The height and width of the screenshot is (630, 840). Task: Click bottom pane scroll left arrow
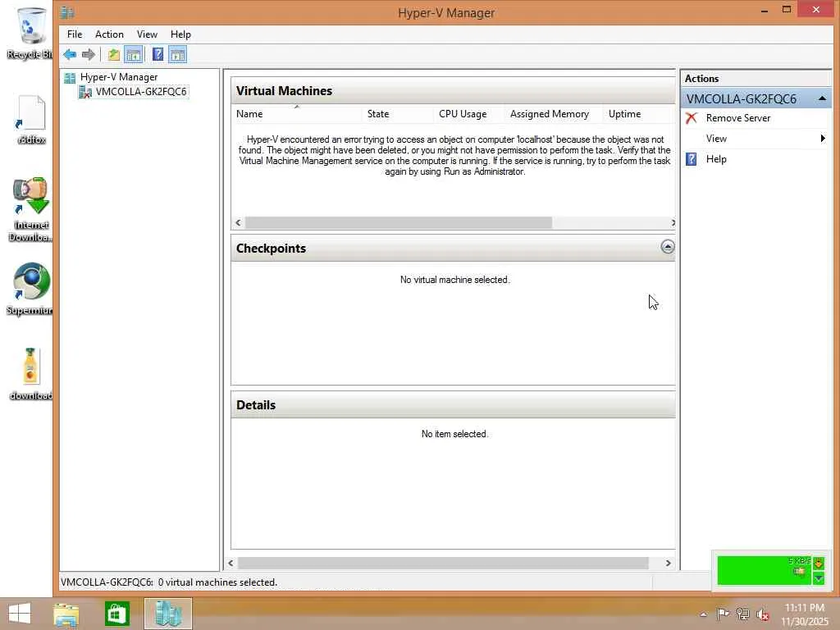231,563
